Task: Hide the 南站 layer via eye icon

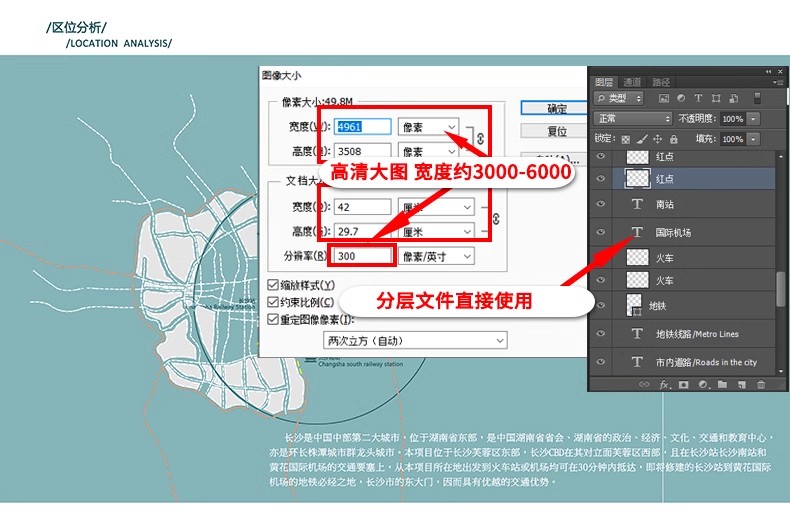Action: (x=601, y=204)
